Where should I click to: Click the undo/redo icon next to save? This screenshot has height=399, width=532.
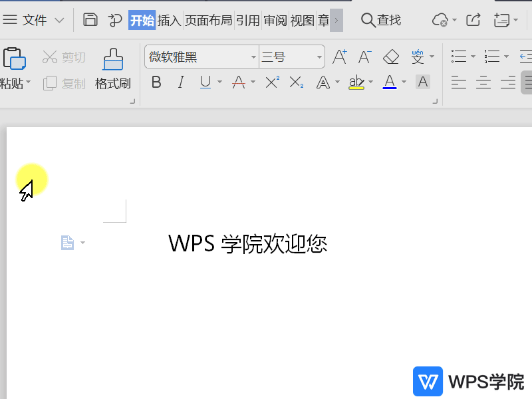click(x=115, y=20)
